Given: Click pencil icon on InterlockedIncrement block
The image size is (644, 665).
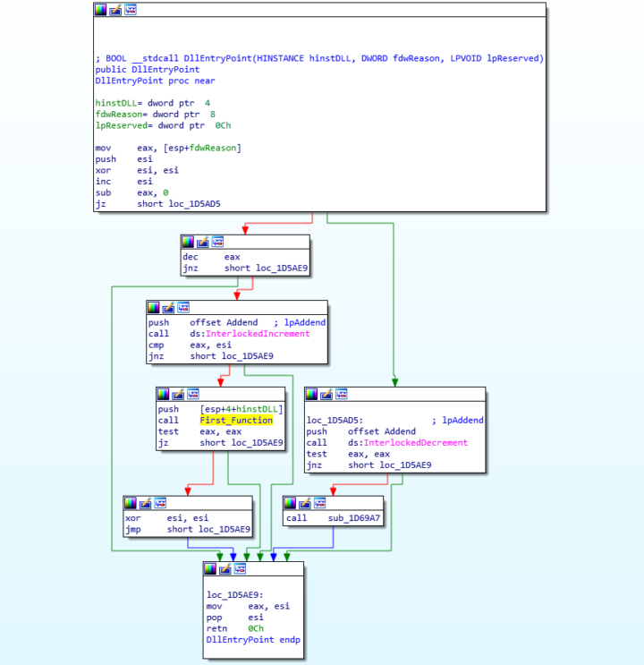Looking at the screenshot, I should 168,308.
